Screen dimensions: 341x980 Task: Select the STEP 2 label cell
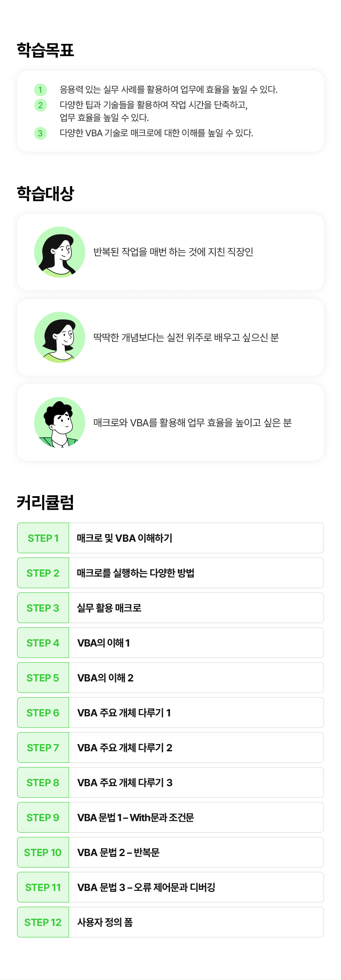43,573
